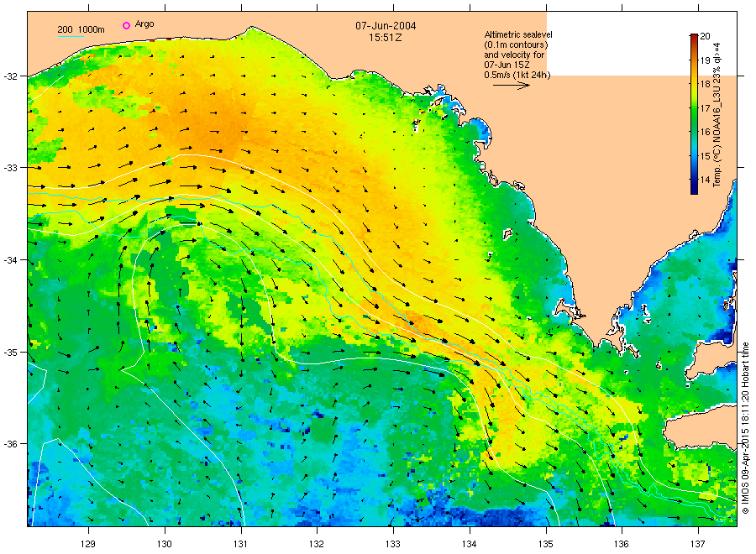Click the '0.5m/s (1kt 24h)' scale label
Viewport: 756px width, 554px height.
click(x=517, y=75)
